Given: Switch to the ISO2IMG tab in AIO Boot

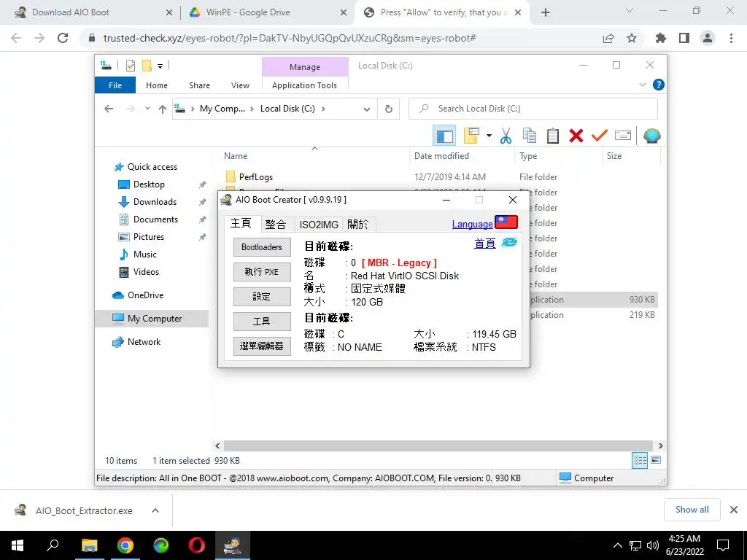Looking at the screenshot, I should (x=319, y=225).
